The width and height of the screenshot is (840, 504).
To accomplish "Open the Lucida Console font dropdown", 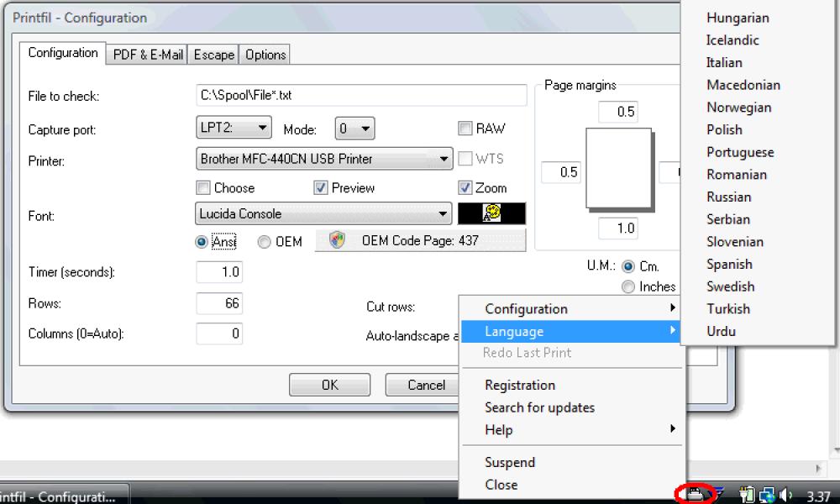I will point(323,214).
